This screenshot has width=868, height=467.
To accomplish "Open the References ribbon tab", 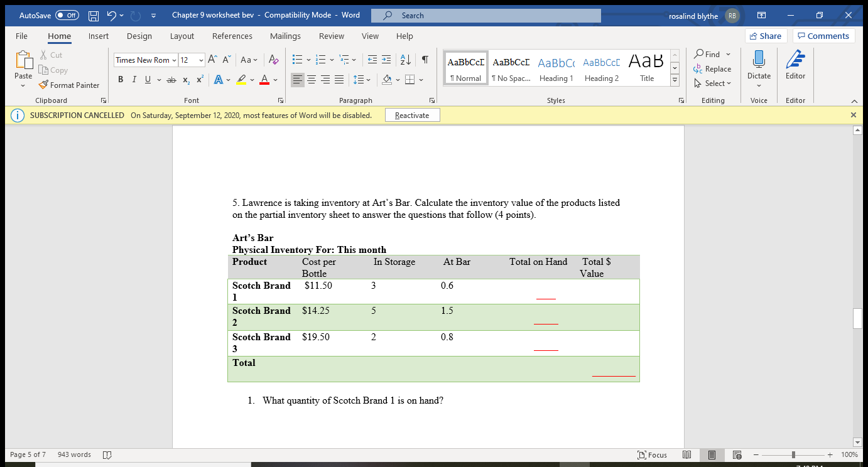I will click(232, 36).
